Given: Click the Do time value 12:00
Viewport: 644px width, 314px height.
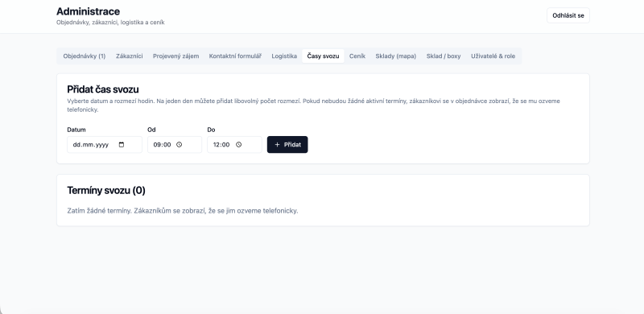Looking at the screenshot, I should click(221, 145).
